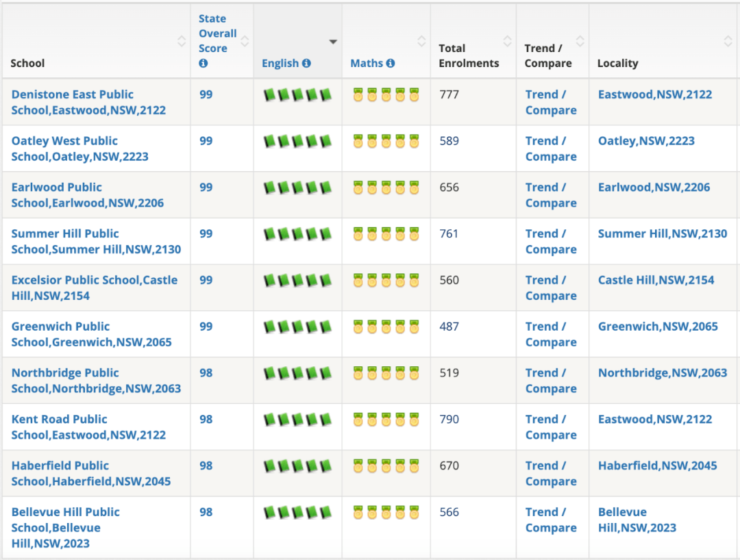Click Bellevue Hill Maths medal icons
The height and width of the screenshot is (560, 740).
[386, 512]
